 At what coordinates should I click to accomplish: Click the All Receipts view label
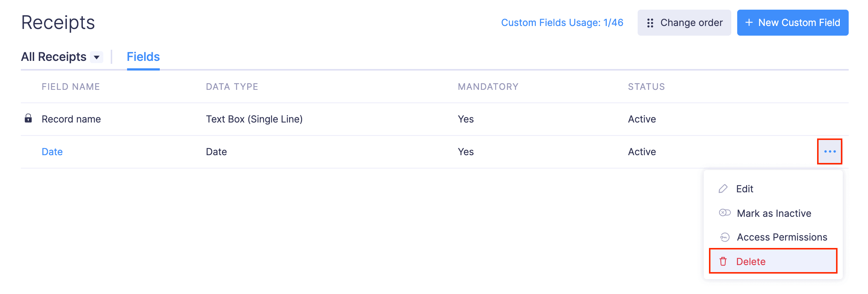(54, 57)
